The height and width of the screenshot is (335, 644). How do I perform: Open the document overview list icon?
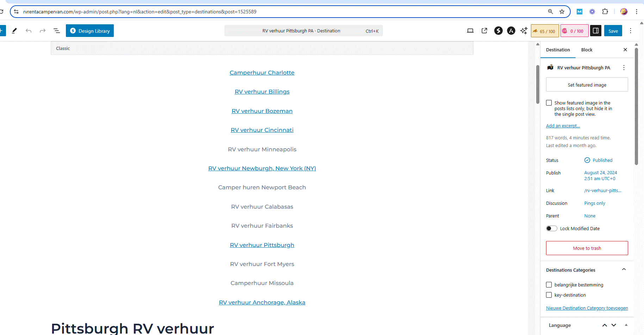(57, 31)
